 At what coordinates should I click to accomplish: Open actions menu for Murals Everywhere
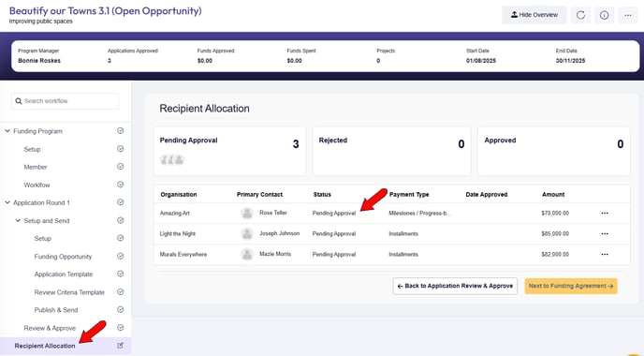(605, 255)
